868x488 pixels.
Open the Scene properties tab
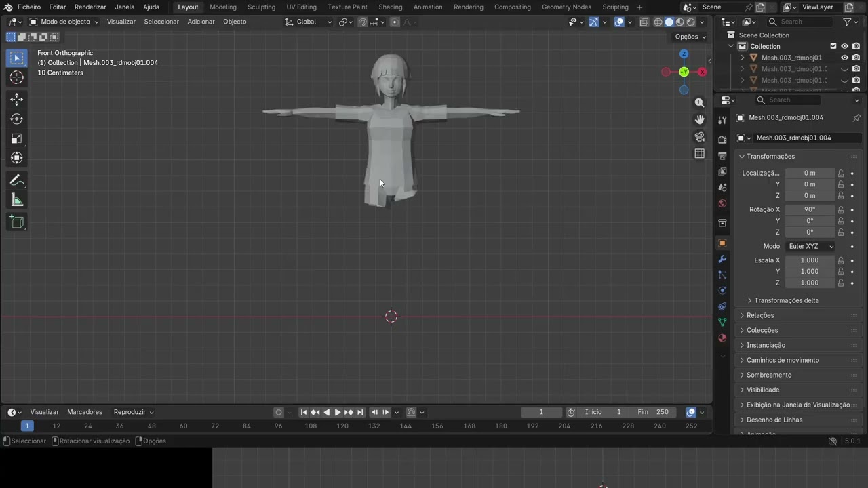tap(722, 188)
